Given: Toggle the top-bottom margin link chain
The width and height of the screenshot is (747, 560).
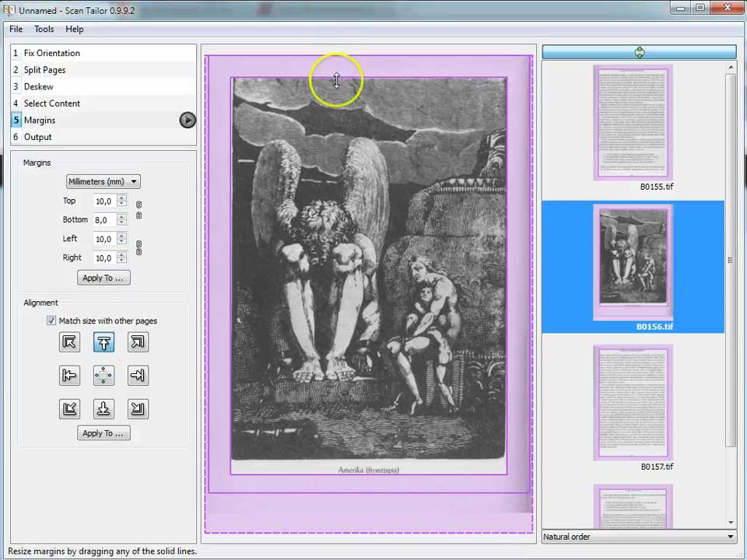Looking at the screenshot, I should (x=139, y=210).
